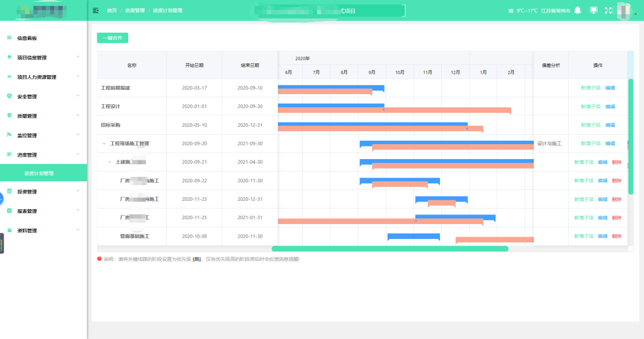Click the 一键合并 button

[113, 38]
